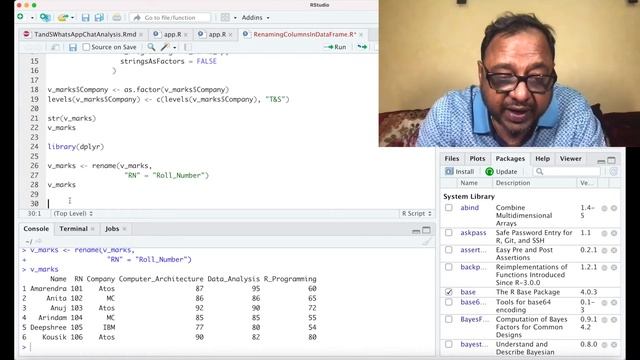Click the refresh packages icon
This screenshot has width=640, height=360.
tap(613, 172)
